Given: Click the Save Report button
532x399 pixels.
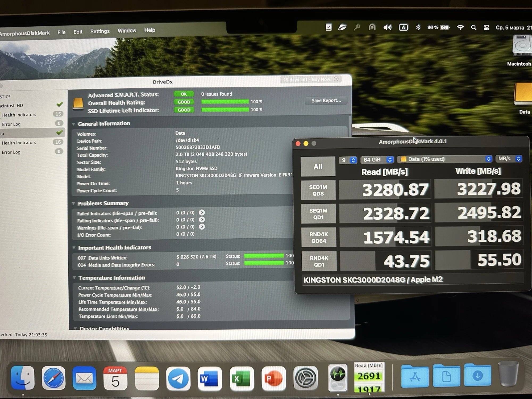Looking at the screenshot, I should click(326, 101).
